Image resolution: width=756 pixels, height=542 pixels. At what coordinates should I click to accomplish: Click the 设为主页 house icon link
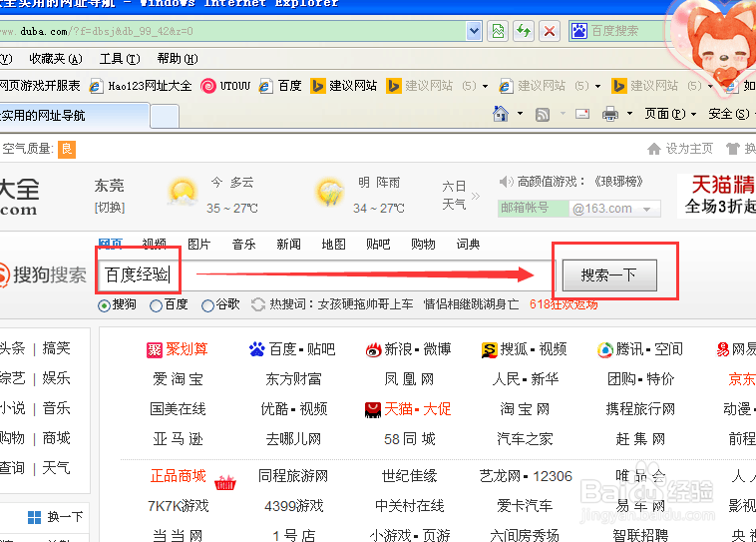coord(679,149)
